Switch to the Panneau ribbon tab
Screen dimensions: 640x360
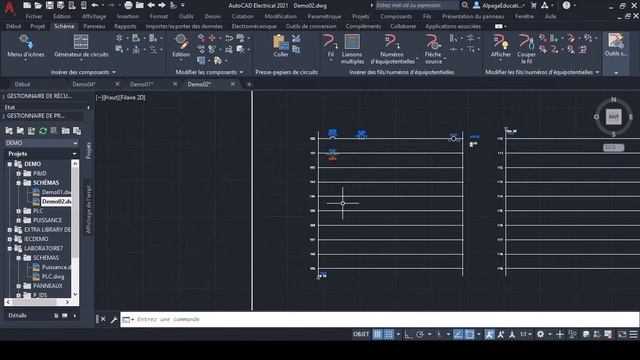coord(94,26)
